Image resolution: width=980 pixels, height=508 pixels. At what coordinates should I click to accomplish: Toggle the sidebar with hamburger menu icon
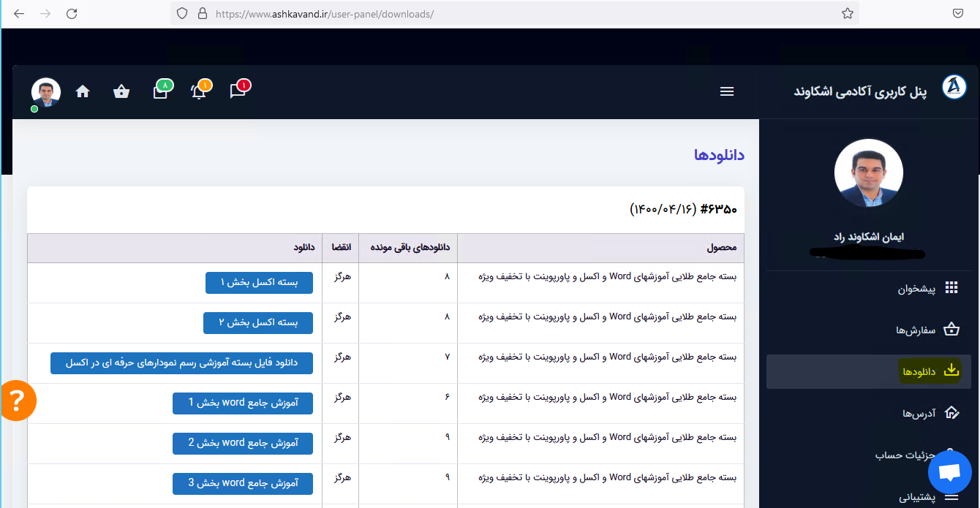click(727, 91)
